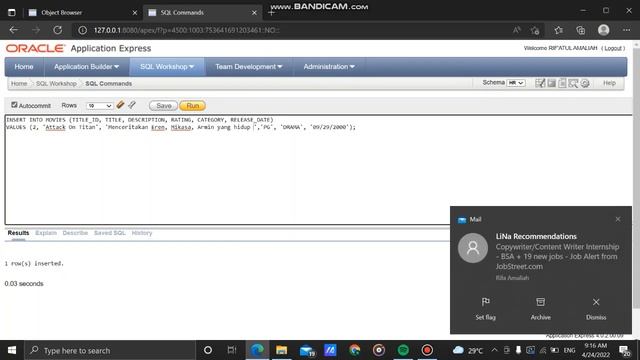Click Set flag in the Mail notification

click(x=485, y=309)
